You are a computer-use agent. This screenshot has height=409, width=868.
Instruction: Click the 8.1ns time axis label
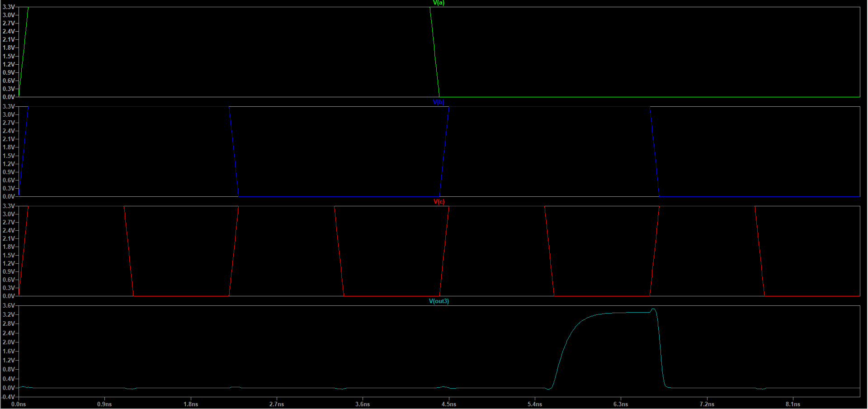click(793, 404)
